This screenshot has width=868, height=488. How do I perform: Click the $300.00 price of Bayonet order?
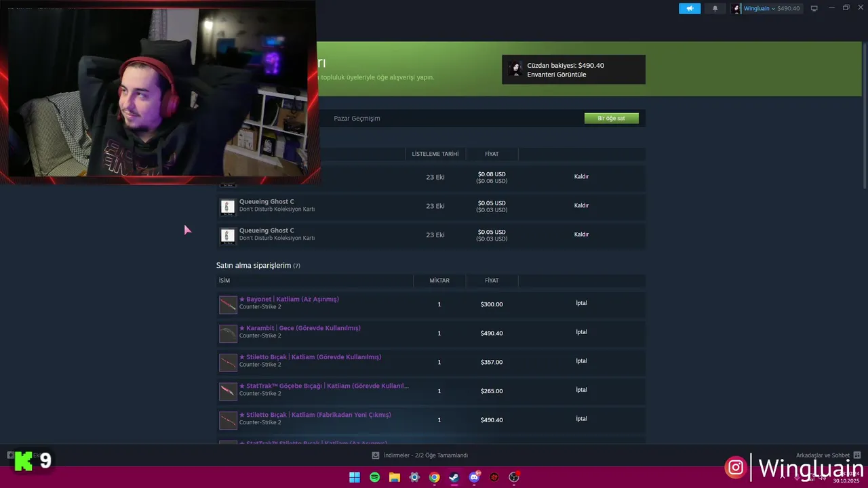pos(492,304)
